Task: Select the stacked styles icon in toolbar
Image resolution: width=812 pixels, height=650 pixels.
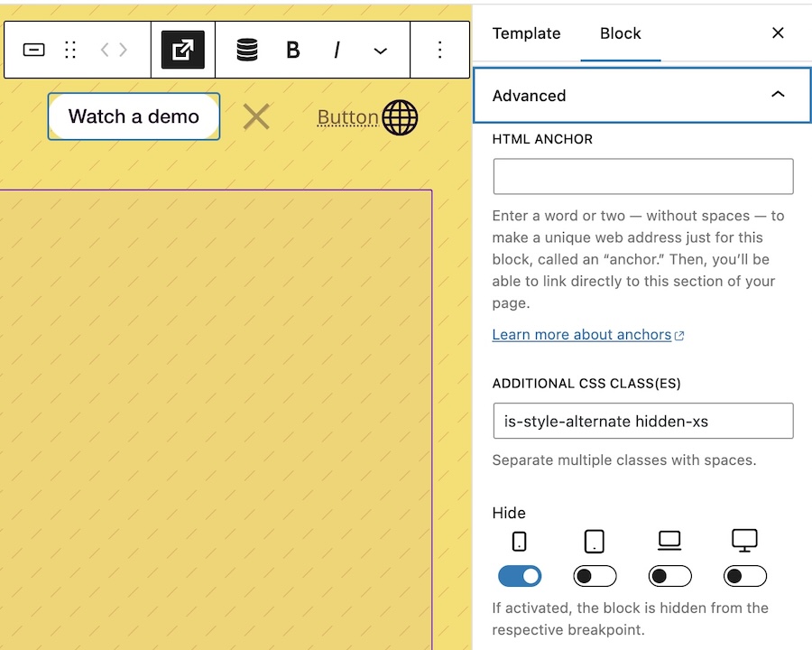Action: (x=246, y=50)
